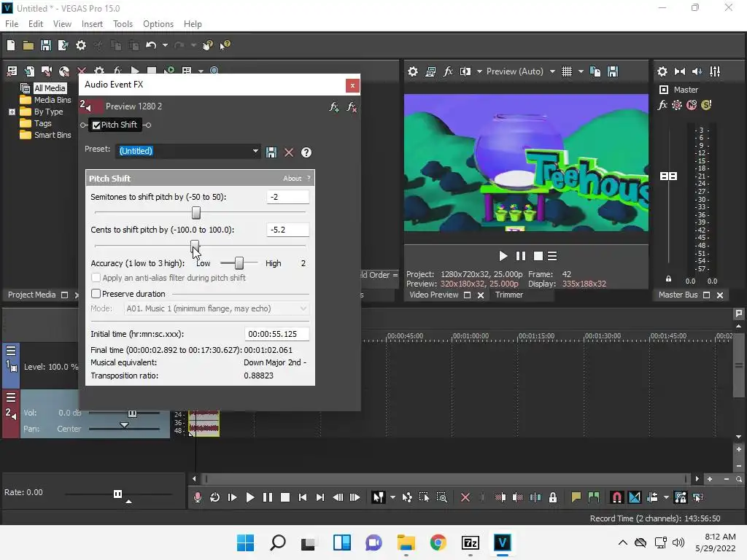Play the video preview
The width and height of the screenshot is (747, 560).
pyautogui.click(x=503, y=256)
